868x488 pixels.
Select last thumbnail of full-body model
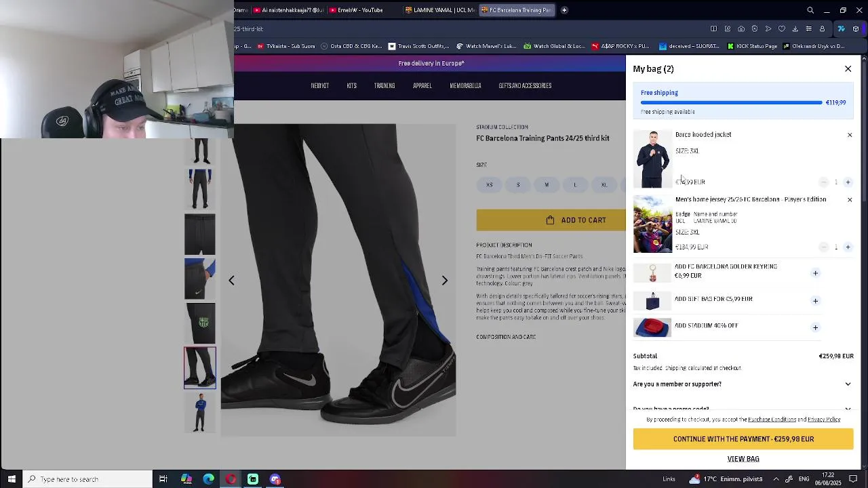tap(200, 413)
